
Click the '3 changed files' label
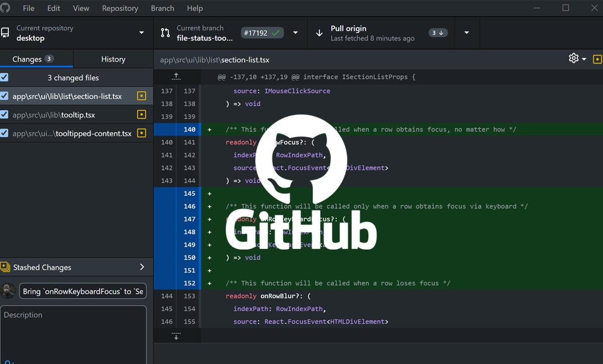[x=73, y=78]
